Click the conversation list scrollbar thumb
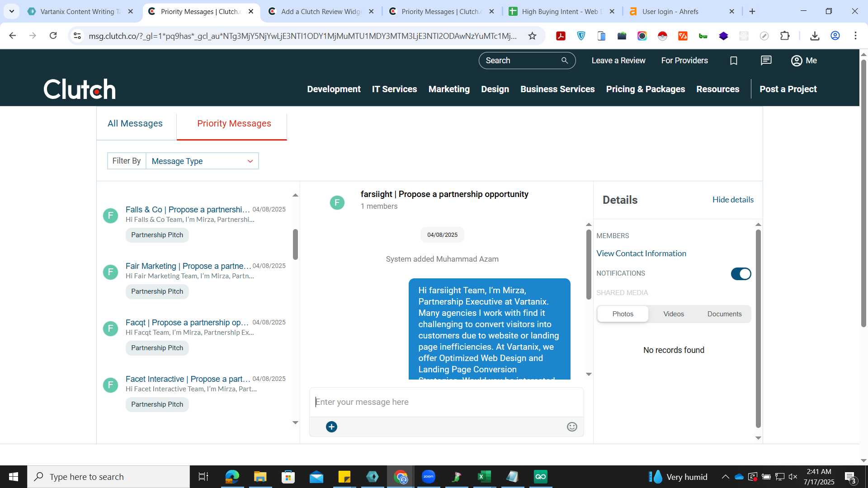The height and width of the screenshot is (488, 868). point(295,244)
